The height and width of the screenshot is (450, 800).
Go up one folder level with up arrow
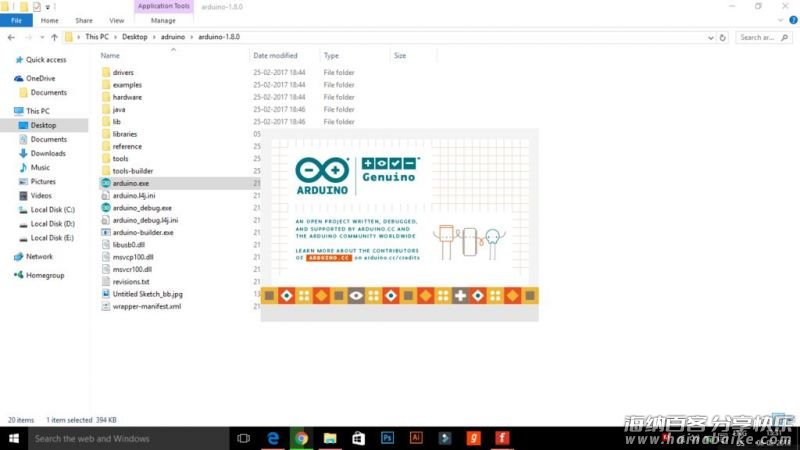click(x=54, y=37)
